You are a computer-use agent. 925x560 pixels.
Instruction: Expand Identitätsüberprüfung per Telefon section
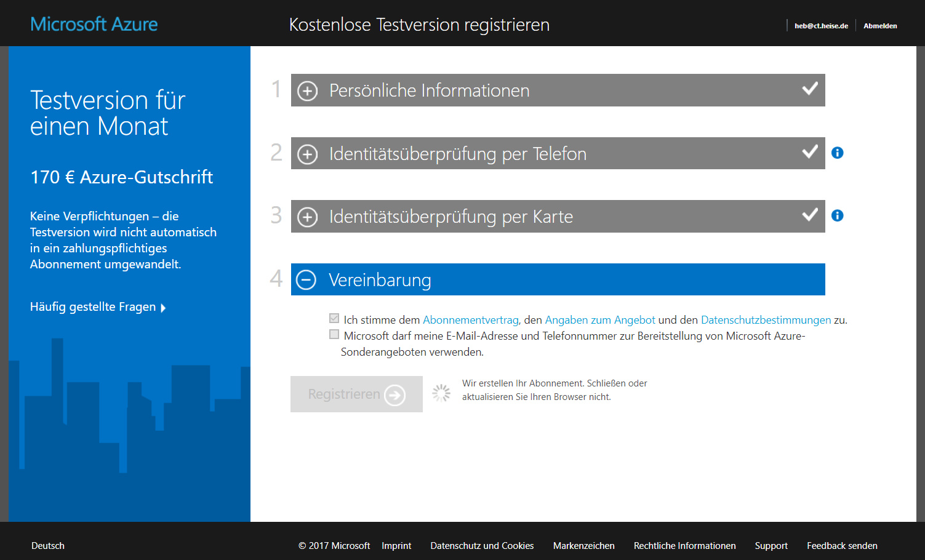[308, 154]
